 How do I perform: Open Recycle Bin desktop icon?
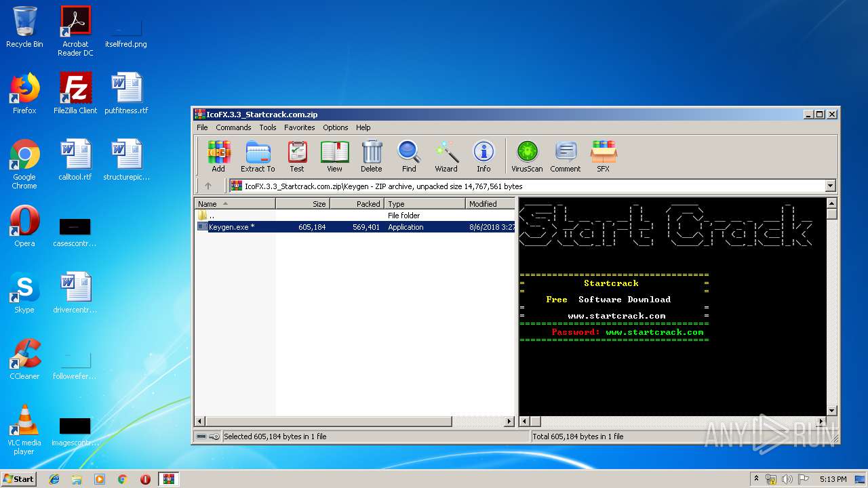pyautogui.click(x=24, y=27)
